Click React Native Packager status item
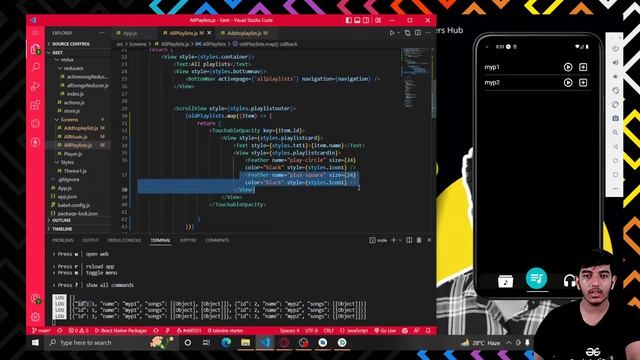This screenshot has width=640, height=360. point(121,331)
